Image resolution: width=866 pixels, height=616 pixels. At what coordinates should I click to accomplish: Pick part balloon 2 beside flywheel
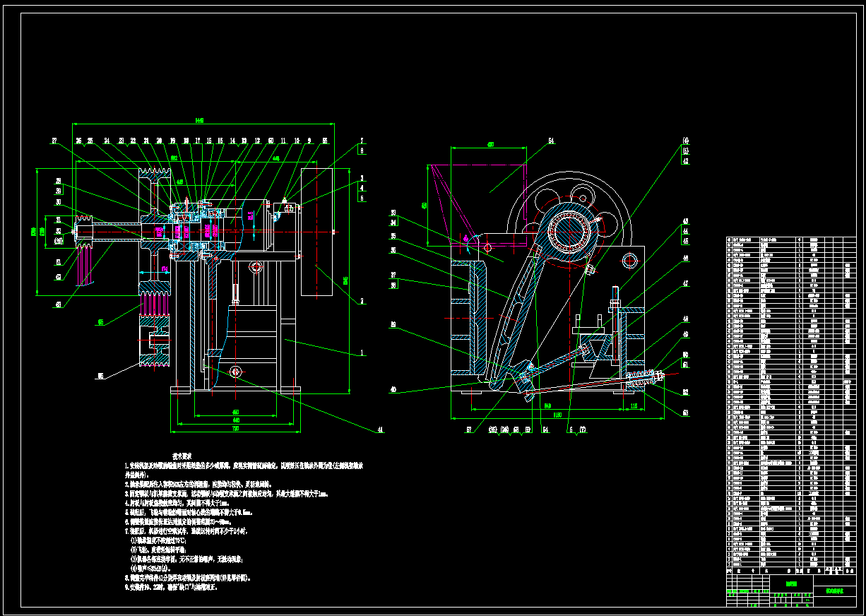coord(361,301)
